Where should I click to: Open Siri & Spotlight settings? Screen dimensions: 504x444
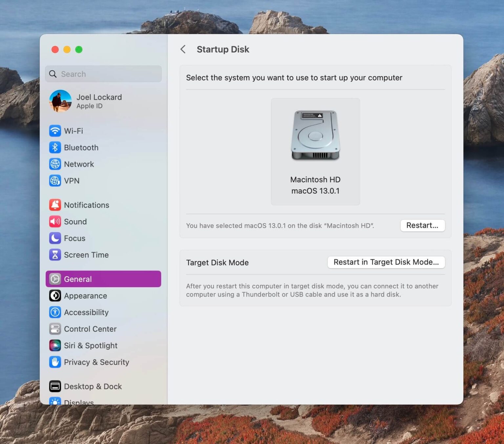pyautogui.click(x=91, y=345)
